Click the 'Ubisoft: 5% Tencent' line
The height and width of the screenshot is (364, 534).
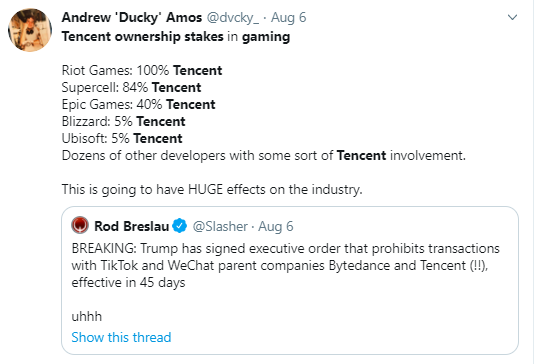point(122,139)
